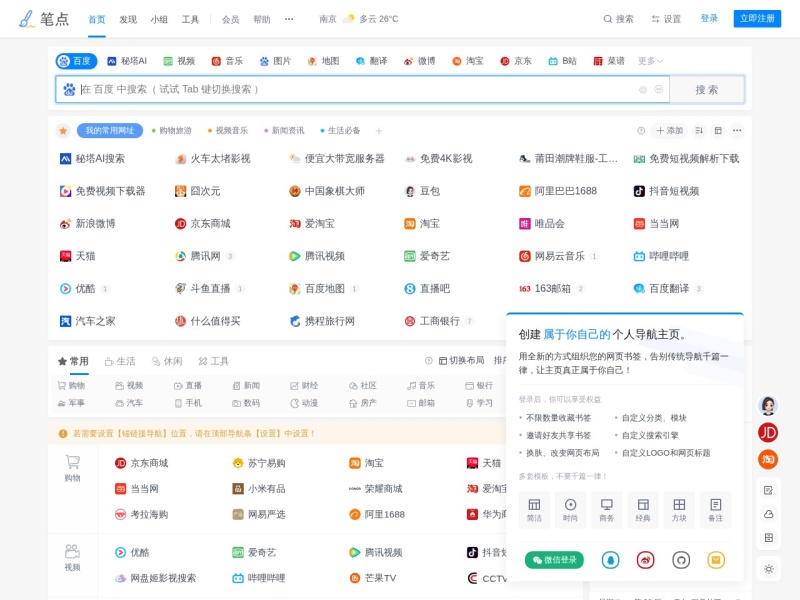Image resolution: width=800 pixels, height=600 pixels.
Task: Click the plus to add a category
Action: click(x=379, y=131)
